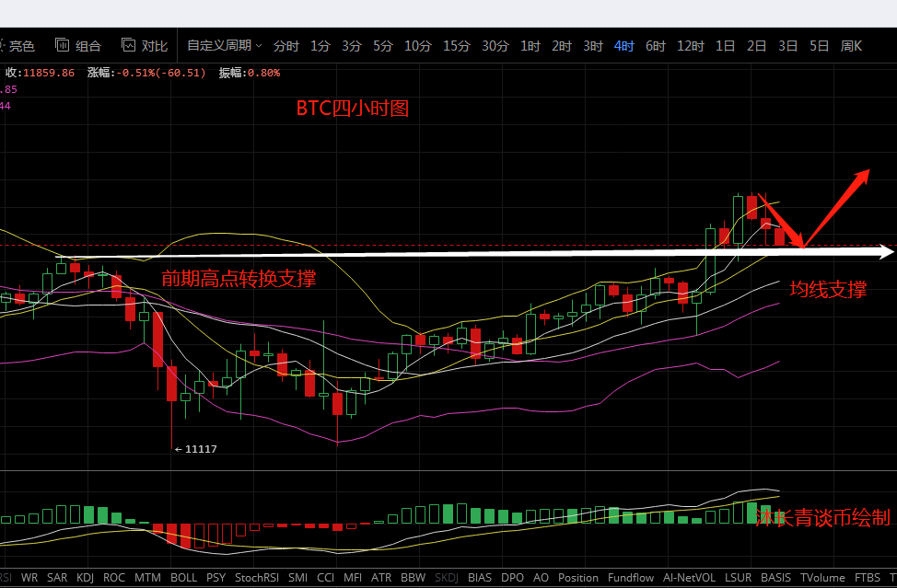Click the closing price 收:11859.86
Image resolution: width=897 pixels, height=588 pixels.
tap(40, 73)
